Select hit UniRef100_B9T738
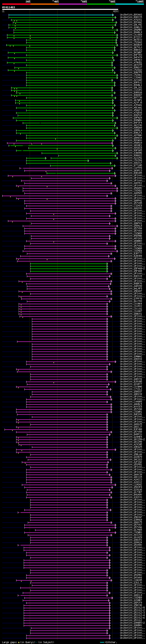 tap(131, 98)
